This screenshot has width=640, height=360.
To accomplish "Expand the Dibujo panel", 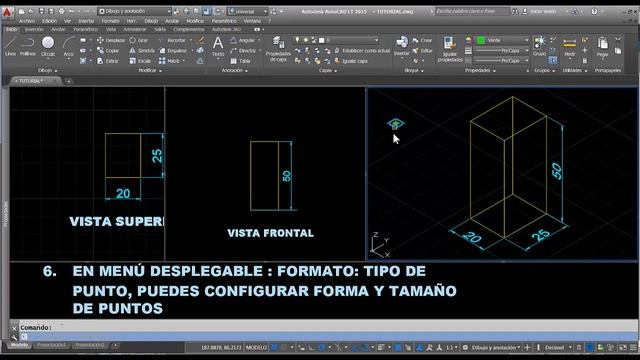I will click(48, 71).
